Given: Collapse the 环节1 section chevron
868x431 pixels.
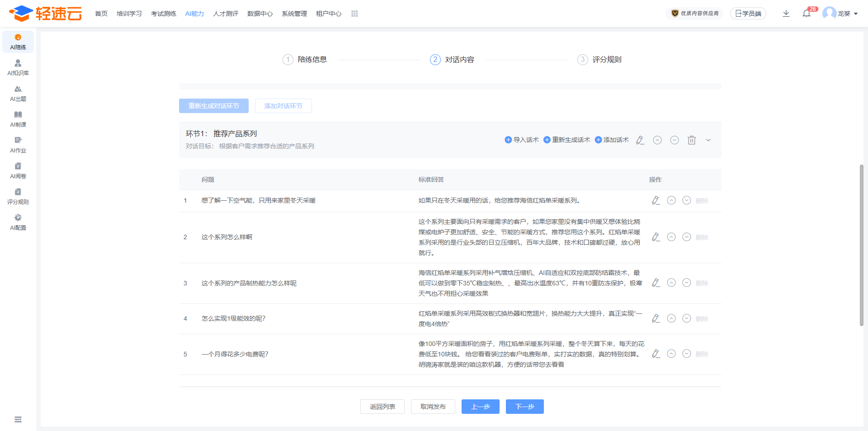Looking at the screenshot, I should point(708,140).
